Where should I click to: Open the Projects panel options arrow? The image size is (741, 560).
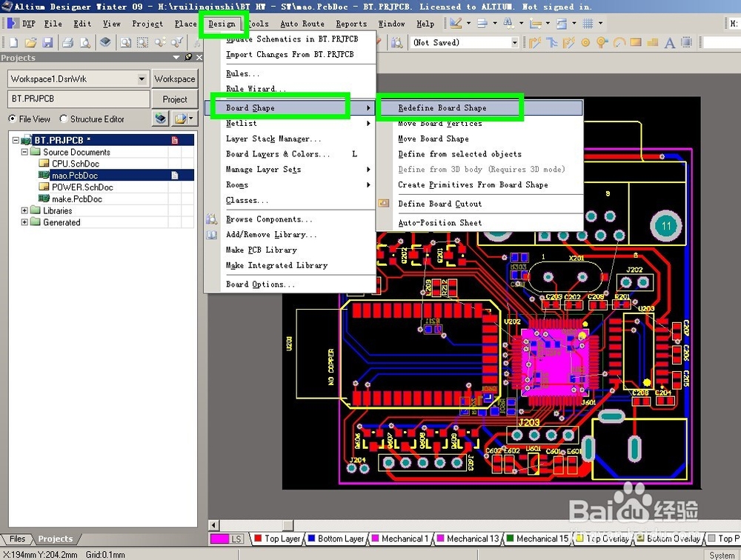tap(176, 57)
